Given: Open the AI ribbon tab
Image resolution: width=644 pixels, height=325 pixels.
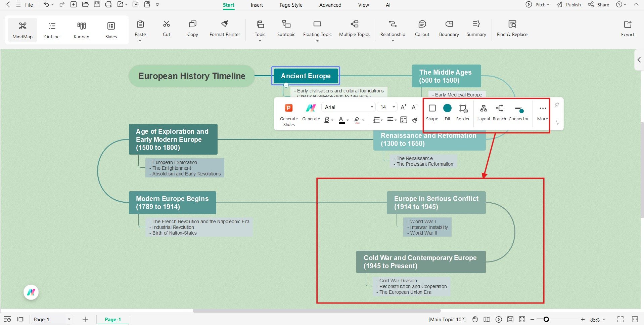Looking at the screenshot, I should (388, 5).
